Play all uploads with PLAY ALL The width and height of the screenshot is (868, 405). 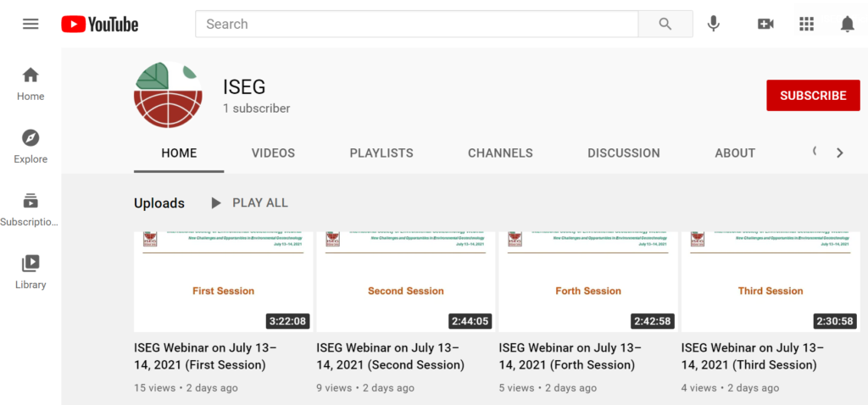[250, 203]
